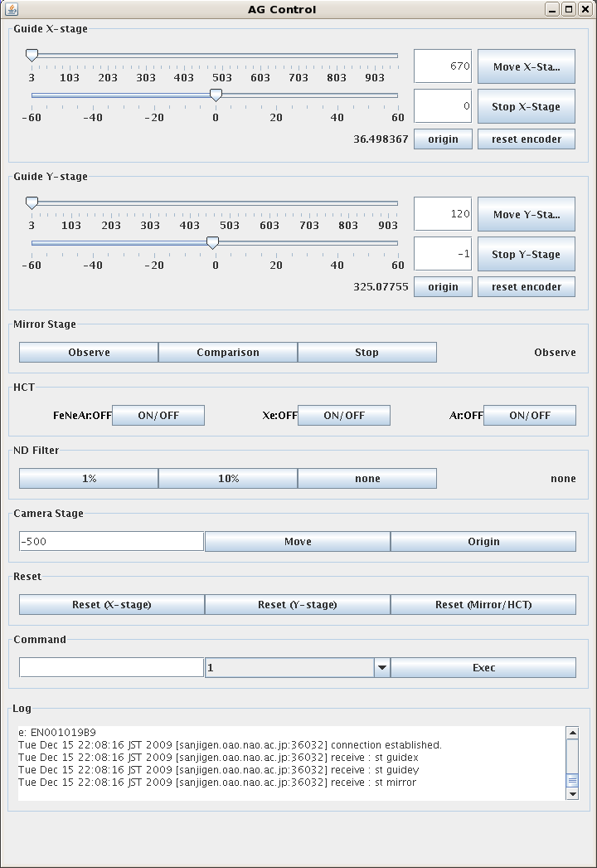The height and width of the screenshot is (868, 597).
Task: Click origin button in Guide X-stage
Action: click(443, 139)
